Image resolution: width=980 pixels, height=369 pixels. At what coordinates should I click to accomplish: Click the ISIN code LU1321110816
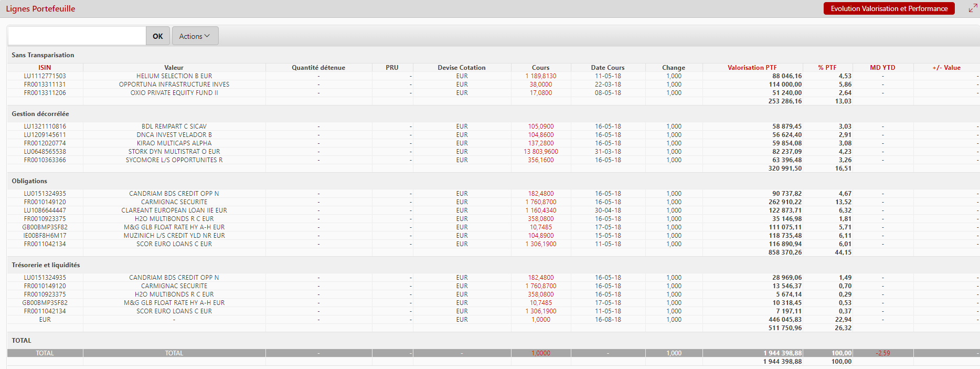(45, 126)
